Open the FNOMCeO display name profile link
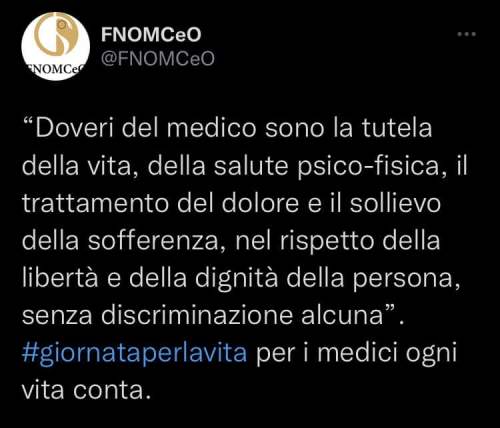Image resolution: width=500 pixels, height=428 pixels. click(151, 34)
